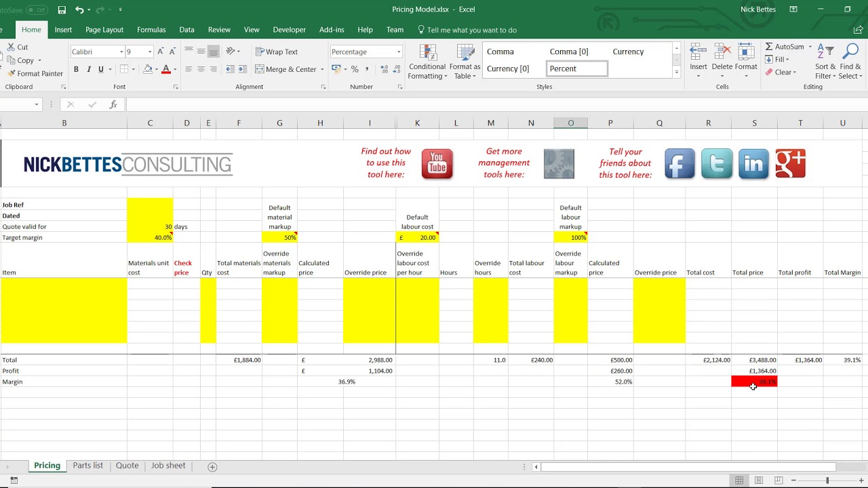The height and width of the screenshot is (488, 868).
Task: Click the percent style button
Action: coord(354,69)
